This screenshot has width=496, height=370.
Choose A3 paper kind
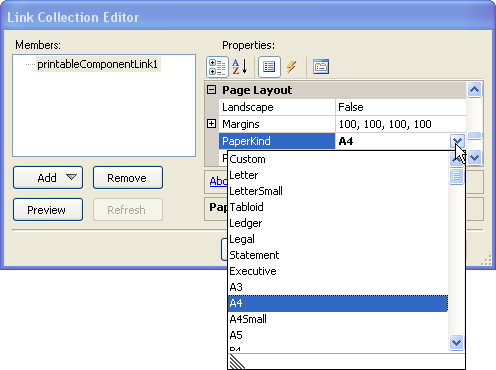(x=338, y=287)
